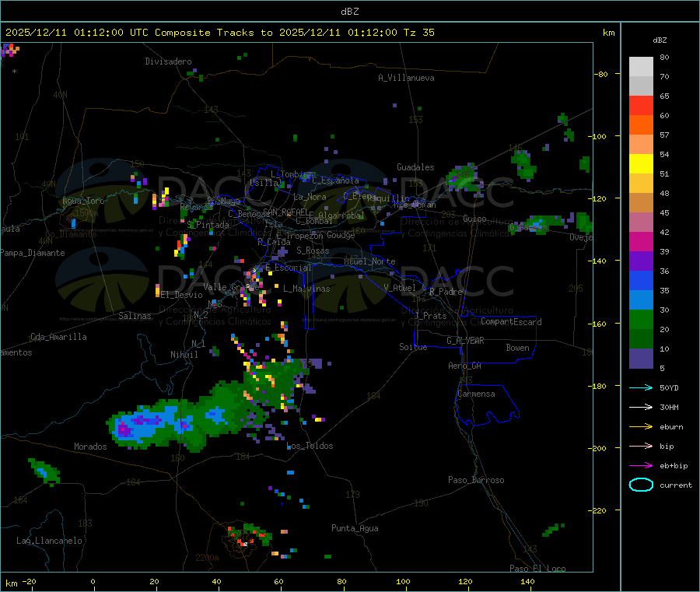Screen dimensions: 700x592
Task: Click the Morados map label
Action: tap(90, 447)
